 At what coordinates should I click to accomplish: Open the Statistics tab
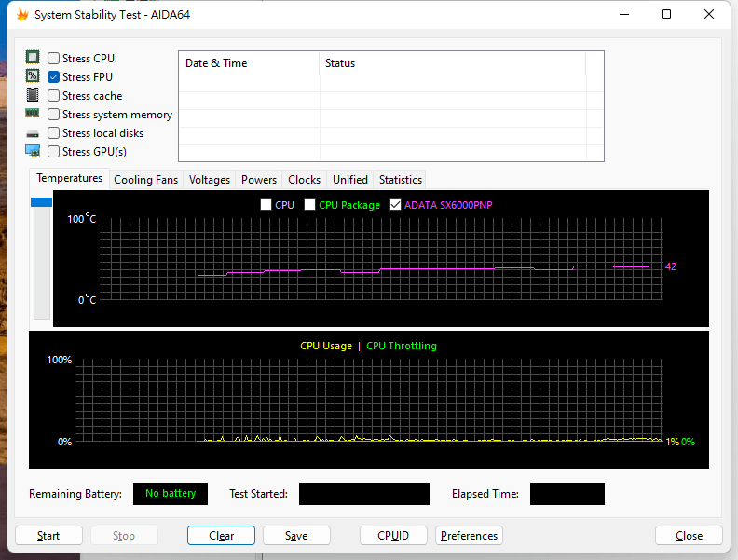tap(401, 180)
